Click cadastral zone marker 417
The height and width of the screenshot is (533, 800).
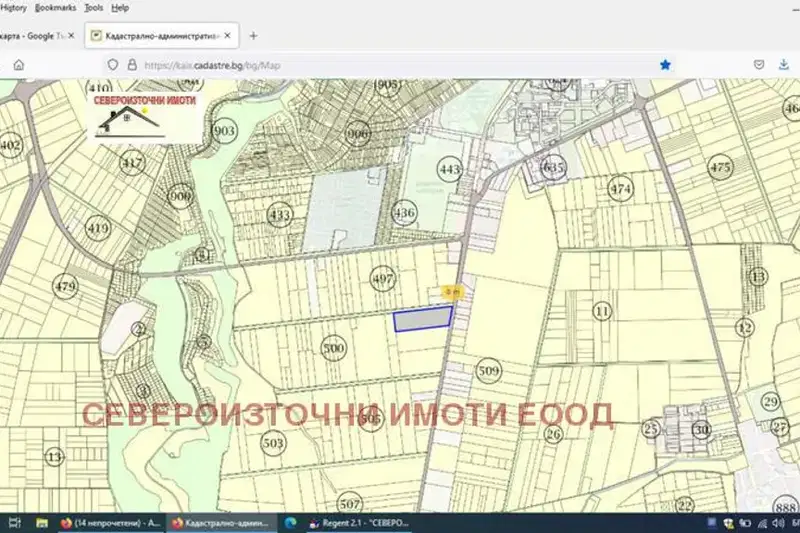(x=133, y=163)
